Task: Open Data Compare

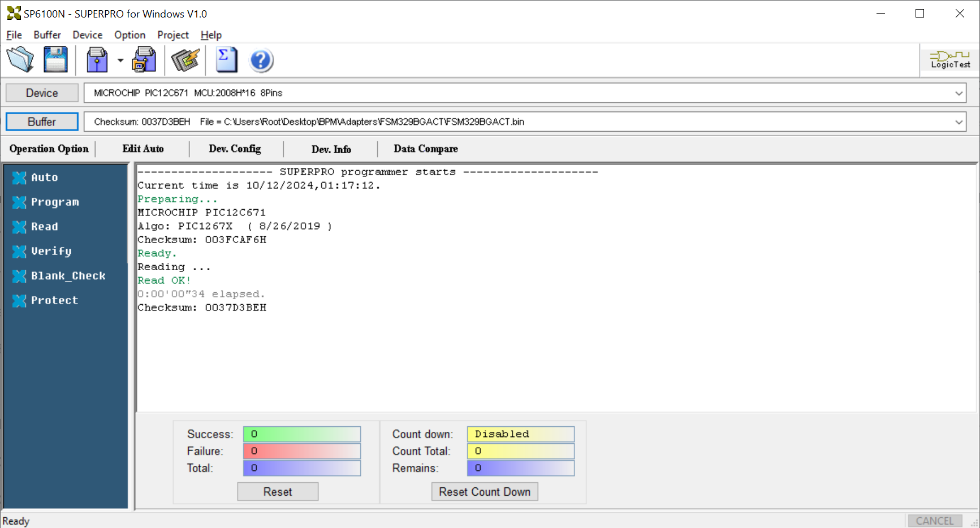Action: pyautogui.click(x=426, y=149)
